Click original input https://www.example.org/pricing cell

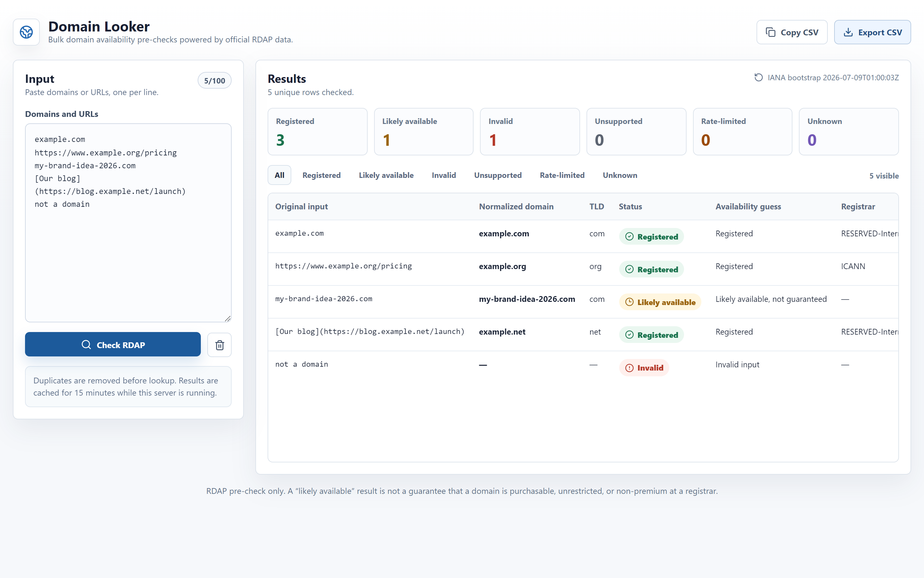pyautogui.click(x=343, y=266)
